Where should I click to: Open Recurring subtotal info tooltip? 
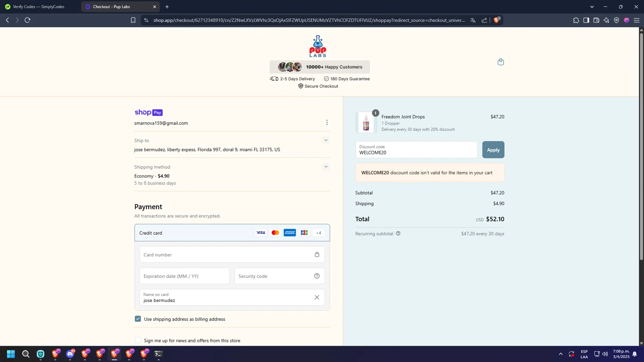tap(398, 234)
